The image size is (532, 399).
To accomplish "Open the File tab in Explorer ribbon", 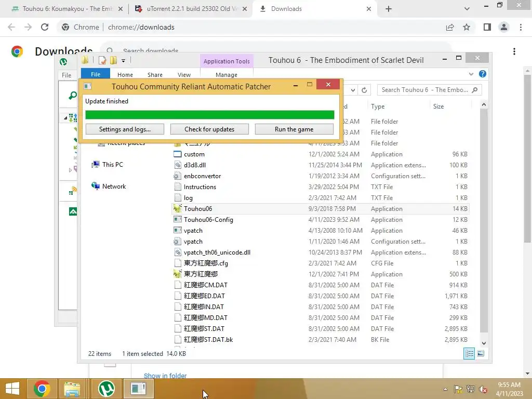I will pyautogui.click(x=96, y=74).
